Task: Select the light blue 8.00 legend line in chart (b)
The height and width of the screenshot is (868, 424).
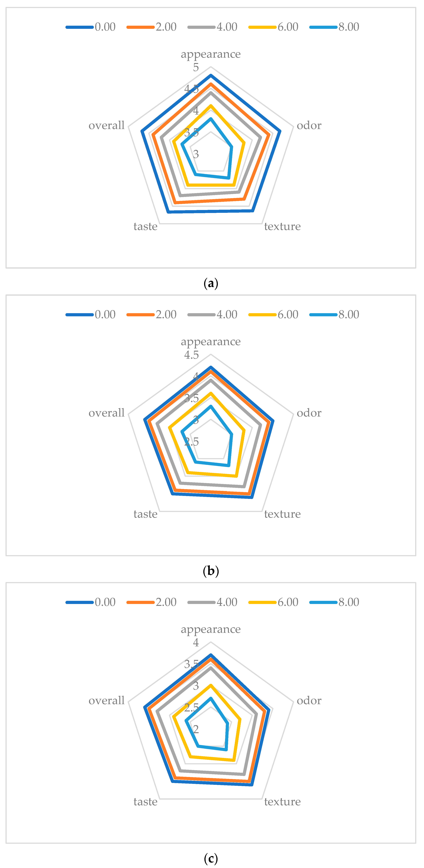Action: 323,315
